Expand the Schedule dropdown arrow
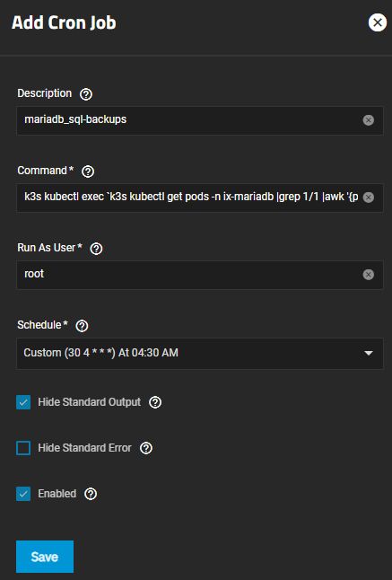The width and height of the screenshot is (392, 580). [x=369, y=353]
